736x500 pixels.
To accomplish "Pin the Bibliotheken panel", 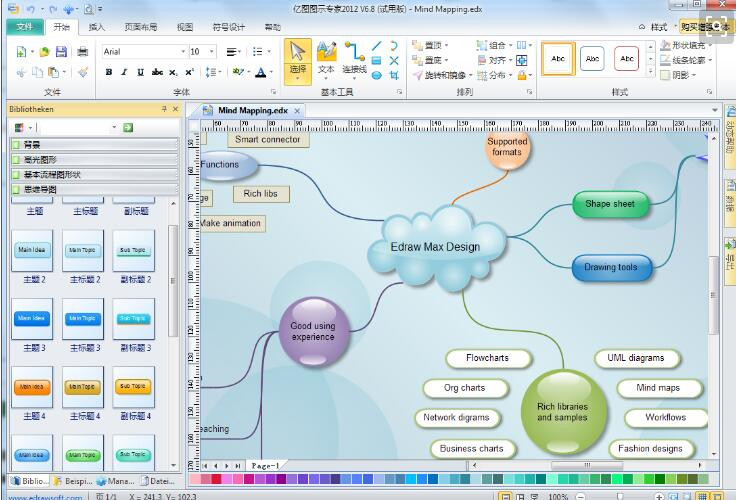I will click(x=163, y=109).
